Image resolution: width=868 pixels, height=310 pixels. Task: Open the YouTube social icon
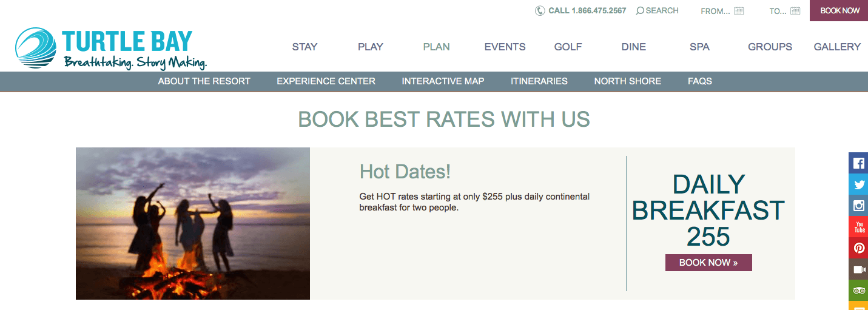(x=858, y=226)
